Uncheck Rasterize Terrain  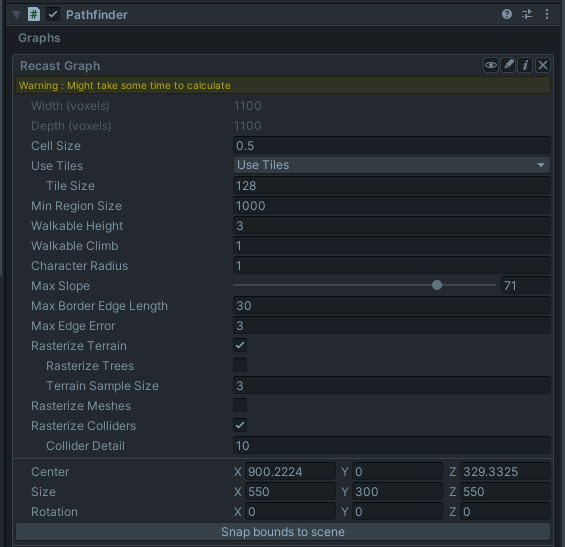click(240, 345)
